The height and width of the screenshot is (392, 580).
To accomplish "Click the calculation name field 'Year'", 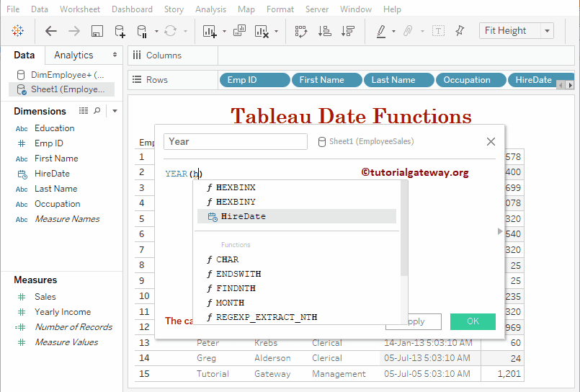I will tap(236, 142).
